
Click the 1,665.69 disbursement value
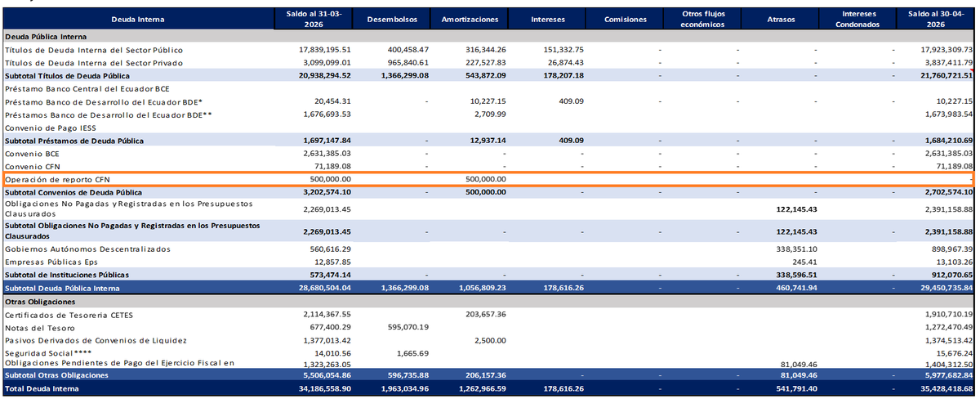[413, 353]
